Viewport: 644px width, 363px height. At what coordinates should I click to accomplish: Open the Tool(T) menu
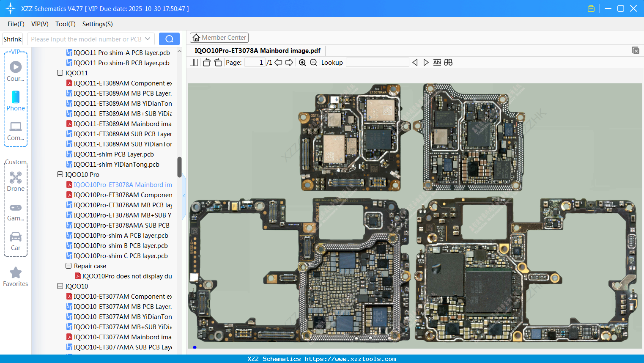point(65,24)
